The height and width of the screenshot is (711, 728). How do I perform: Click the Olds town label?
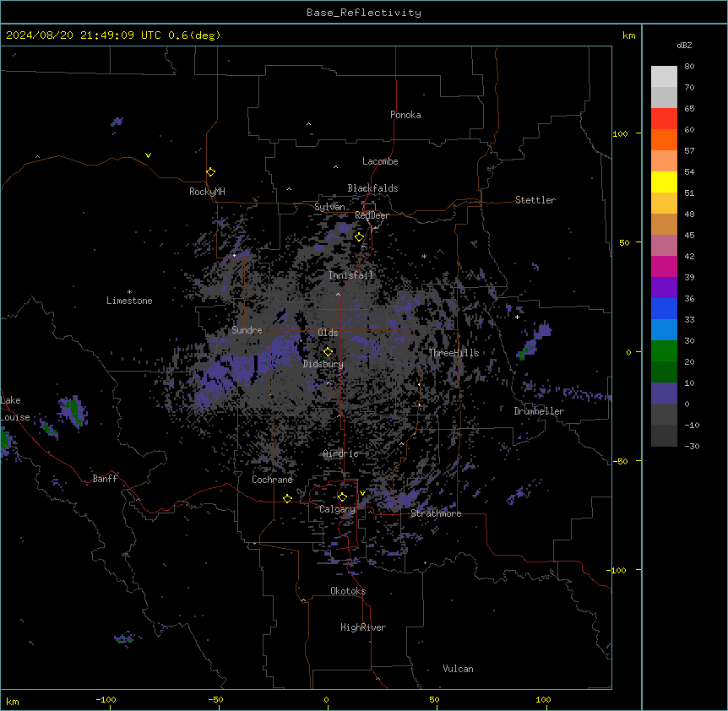click(x=328, y=333)
